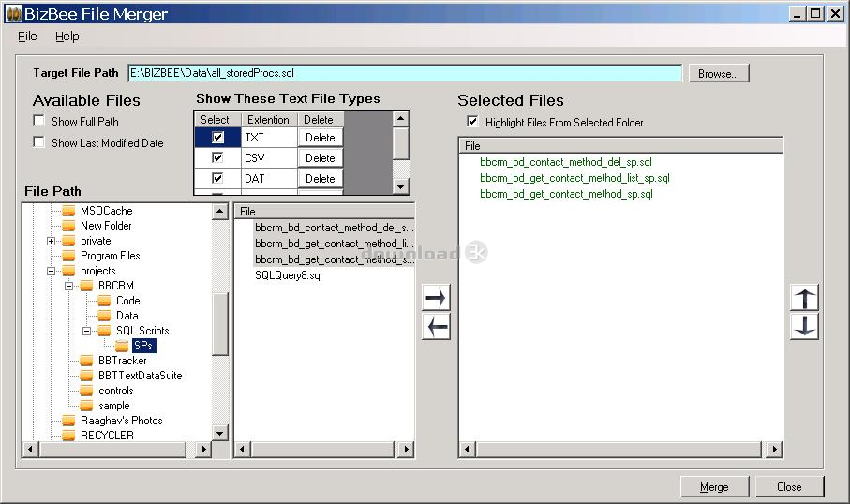850x504 pixels.
Task: Click available files File column header
Action: pos(324,212)
